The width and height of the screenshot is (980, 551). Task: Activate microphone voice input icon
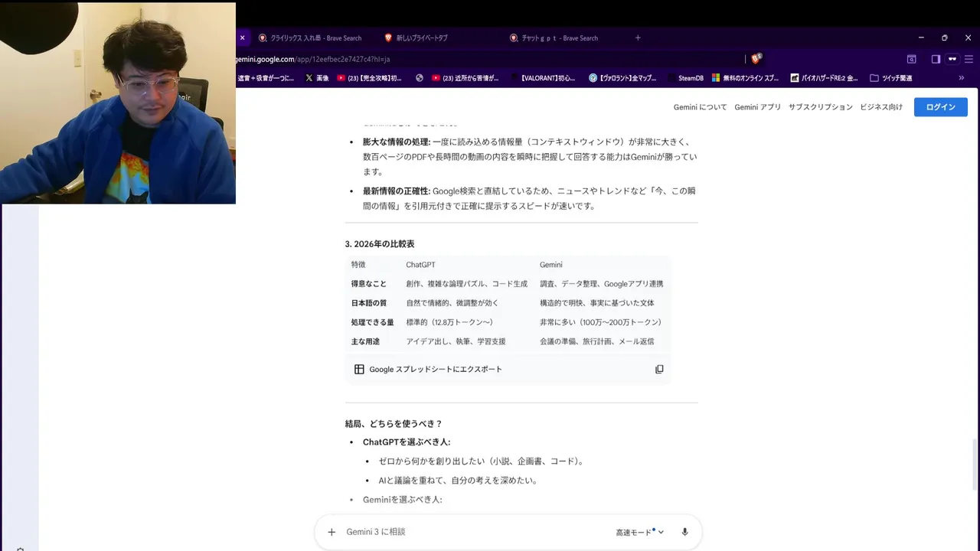(684, 532)
